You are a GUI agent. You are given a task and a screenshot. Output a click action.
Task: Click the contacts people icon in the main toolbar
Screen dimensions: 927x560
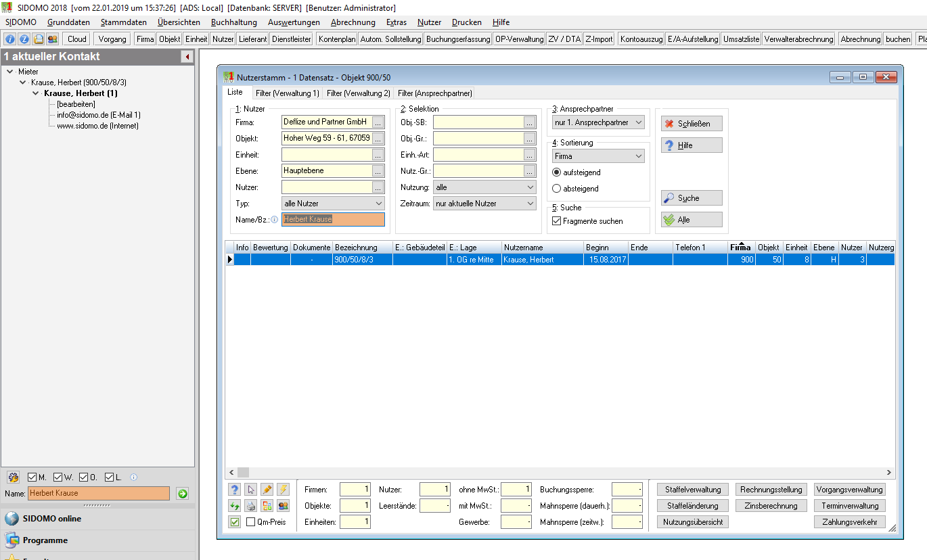[x=52, y=39]
